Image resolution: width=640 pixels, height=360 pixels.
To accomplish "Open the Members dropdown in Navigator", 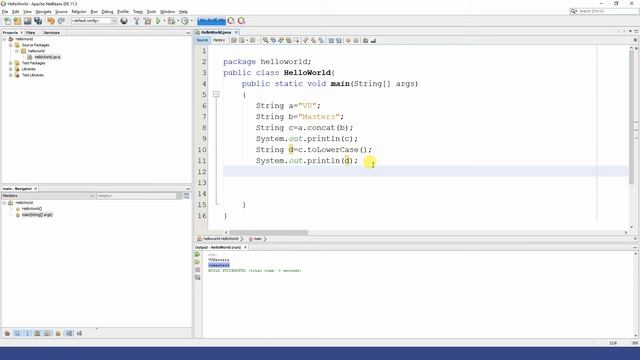I will coord(48,196).
